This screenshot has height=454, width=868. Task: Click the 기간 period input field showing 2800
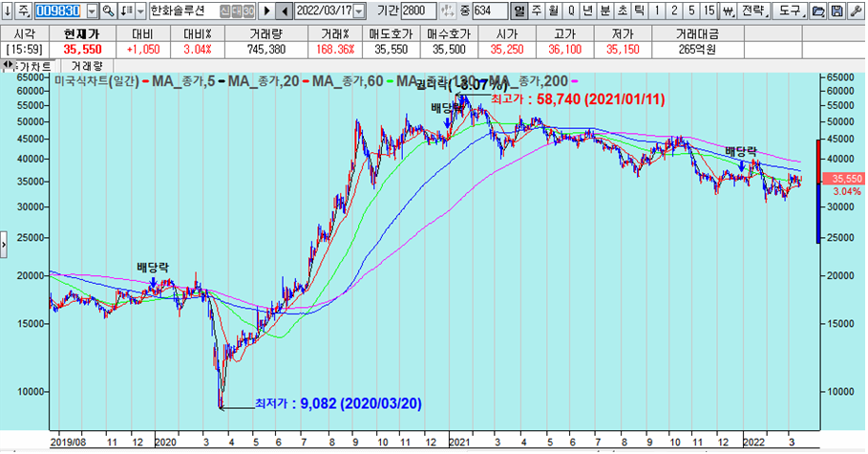pyautogui.click(x=418, y=11)
